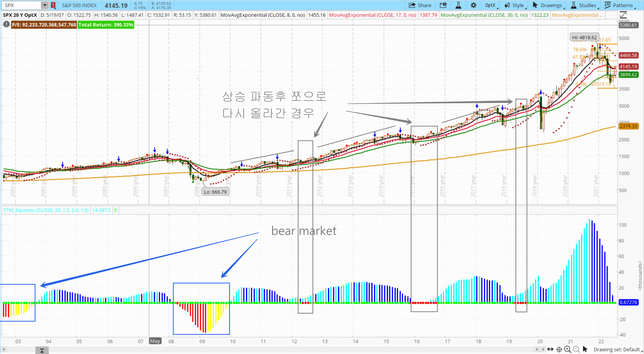Expand the Studies dropdown
The height and width of the screenshot is (354, 644).
(x=584, y=5)
